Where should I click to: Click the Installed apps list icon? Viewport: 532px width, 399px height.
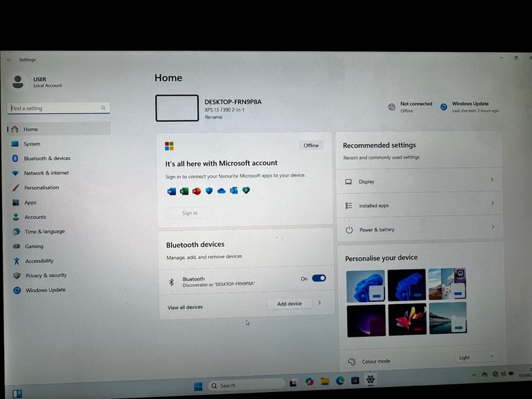pos(349,206)
